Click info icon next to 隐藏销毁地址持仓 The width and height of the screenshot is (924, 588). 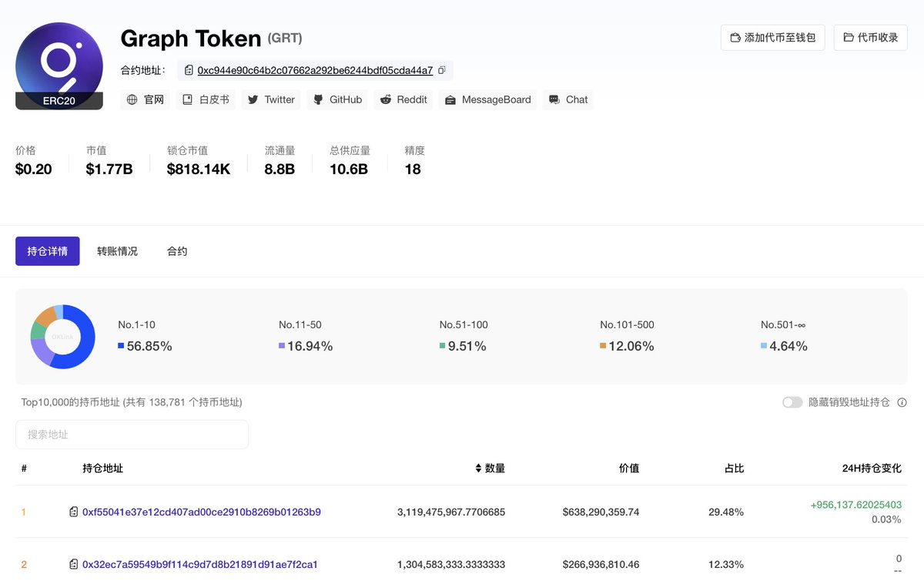point(902,402)
